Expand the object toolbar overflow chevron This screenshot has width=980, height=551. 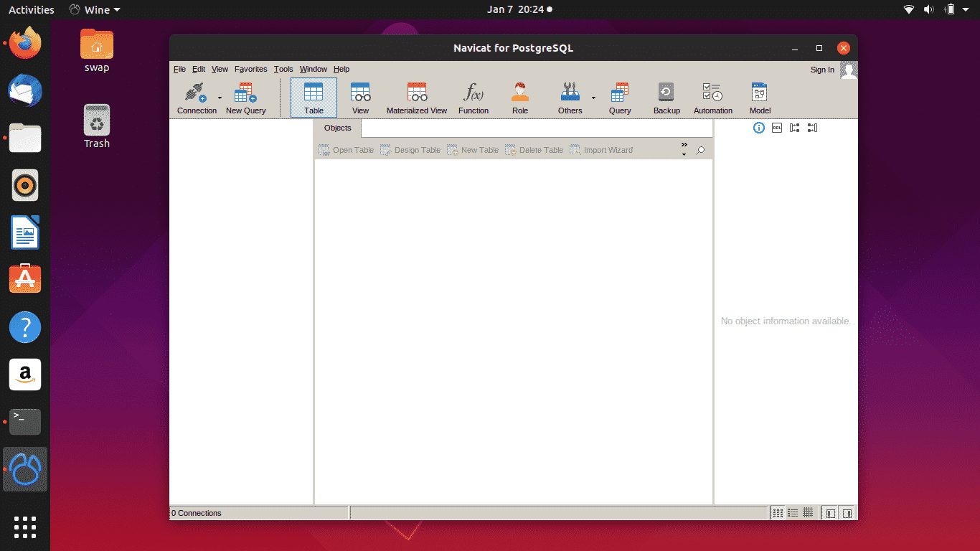[684, 149]
